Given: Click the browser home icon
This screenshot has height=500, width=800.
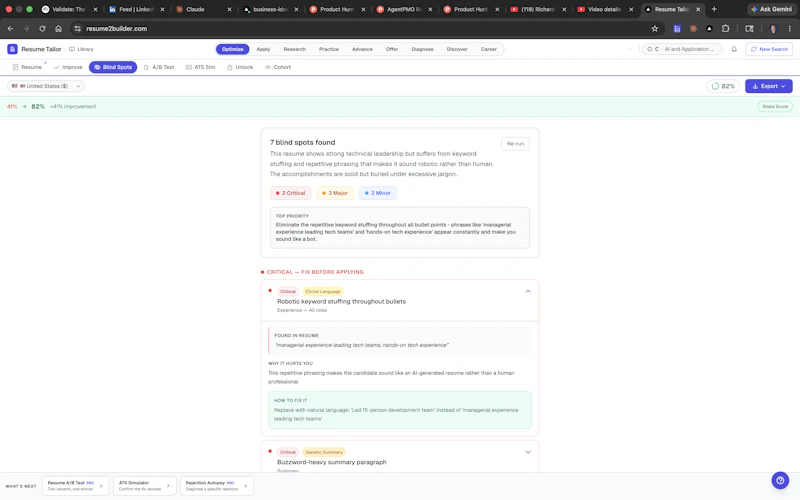Looking at the screenshot, I should [x=58, y=29].
